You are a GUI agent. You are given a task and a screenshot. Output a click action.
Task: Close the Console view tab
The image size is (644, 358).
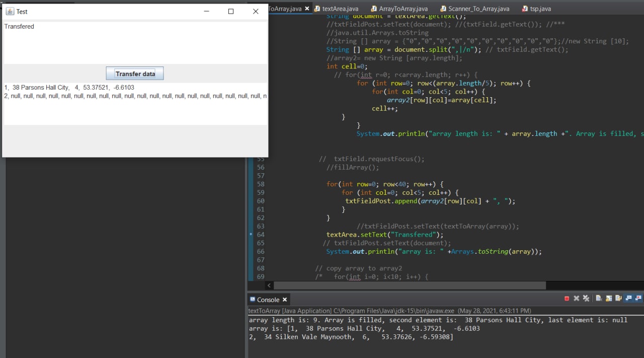pos(285,300)
